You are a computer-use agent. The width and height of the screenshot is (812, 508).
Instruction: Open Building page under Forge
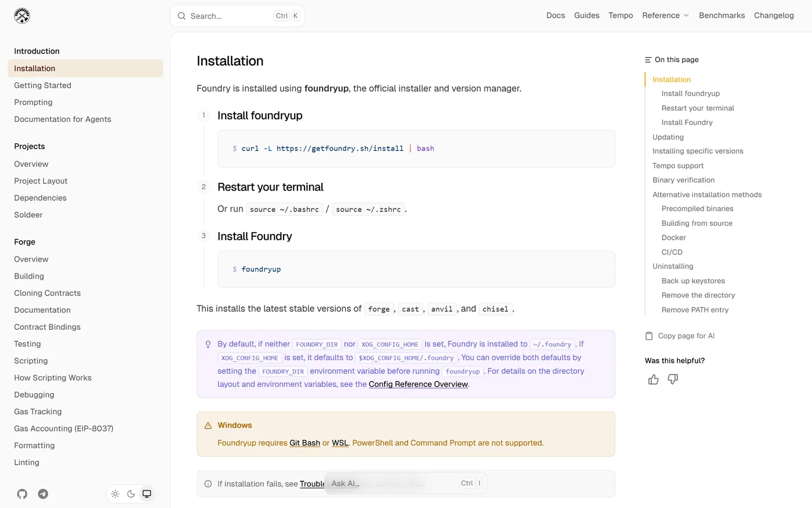point(29,276)
